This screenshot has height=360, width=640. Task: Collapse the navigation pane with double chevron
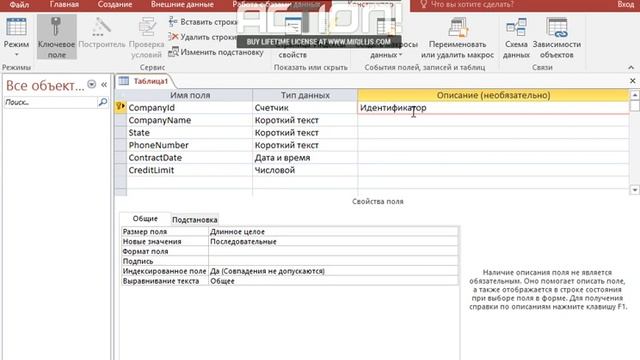104,84
